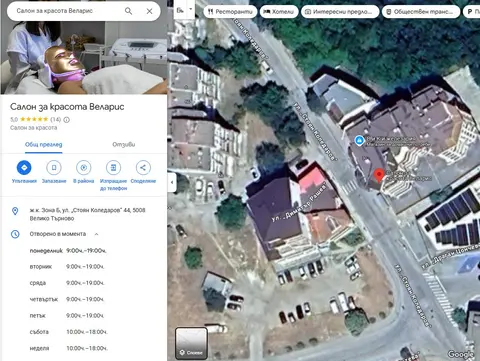Filter map by Хотели

(x=279, y=12)
